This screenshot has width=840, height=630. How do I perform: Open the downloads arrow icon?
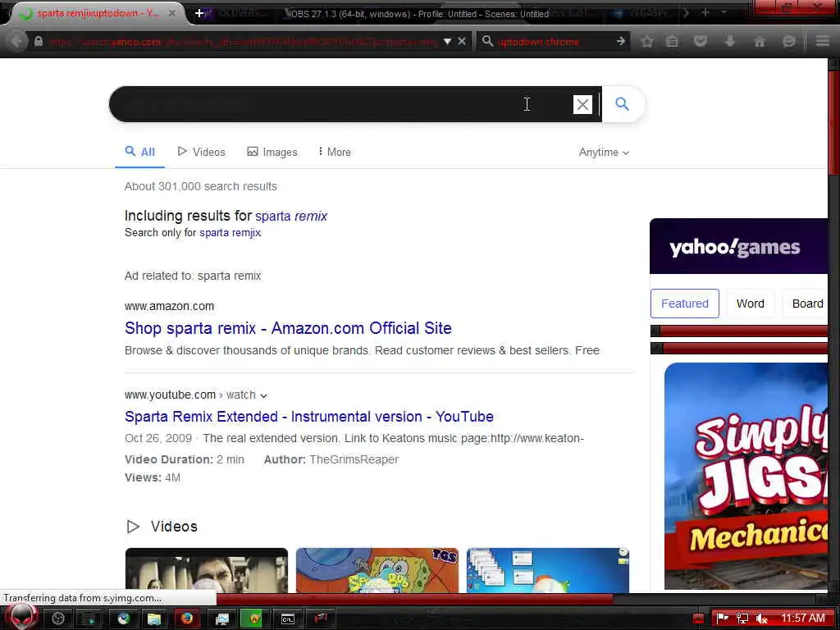point(729,41)
